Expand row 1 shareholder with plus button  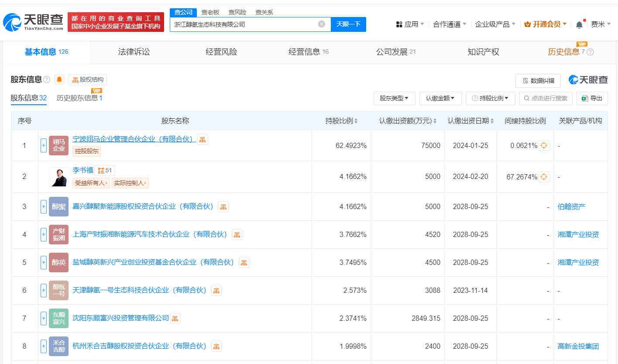tap(44, 145)
